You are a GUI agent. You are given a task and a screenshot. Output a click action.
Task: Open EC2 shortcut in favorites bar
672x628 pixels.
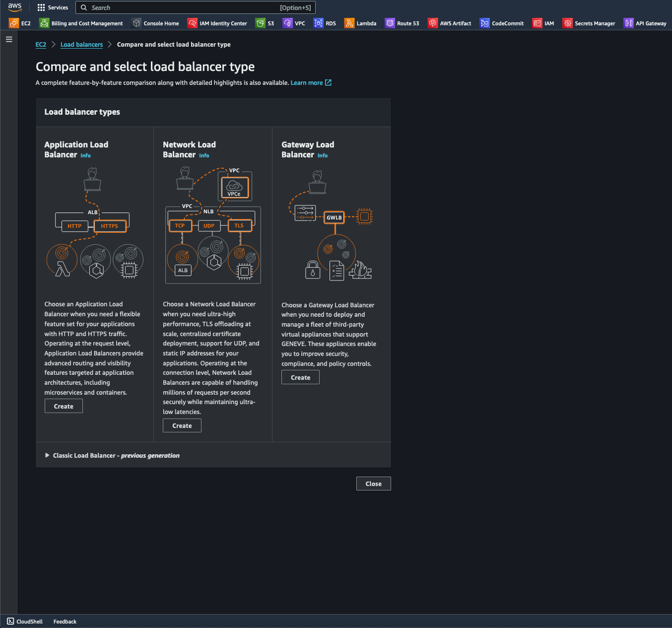coord(20,23)
